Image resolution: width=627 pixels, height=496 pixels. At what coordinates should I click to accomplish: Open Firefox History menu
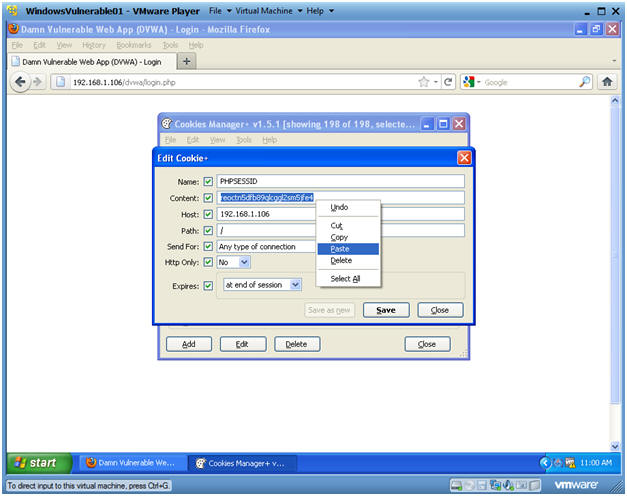pos(94,45)
